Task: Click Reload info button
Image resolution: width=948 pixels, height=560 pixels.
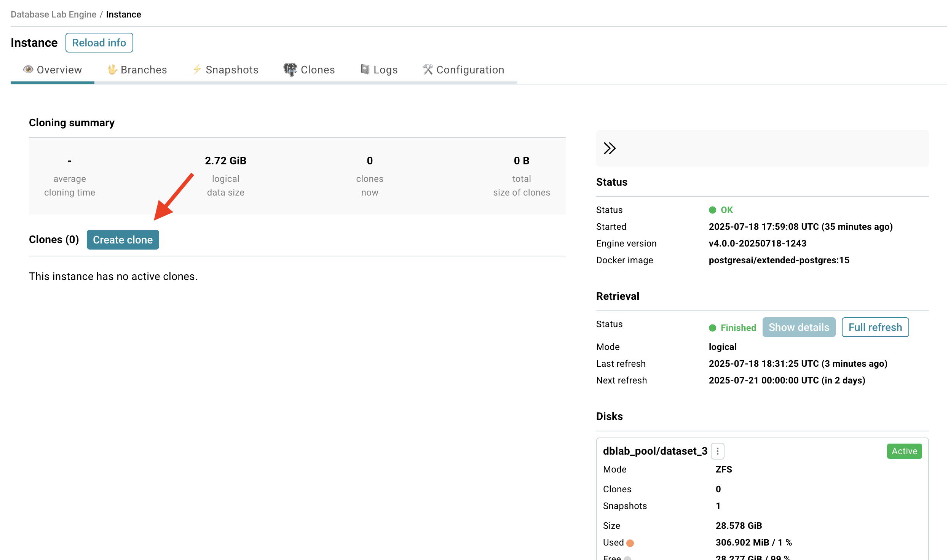Action: 99,43
